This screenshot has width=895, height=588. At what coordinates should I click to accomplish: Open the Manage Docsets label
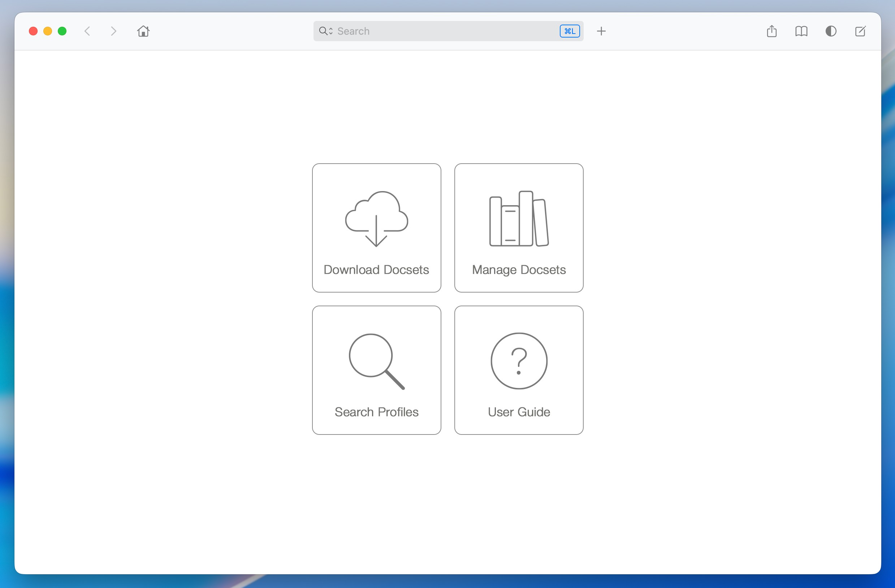coord(519,270)
